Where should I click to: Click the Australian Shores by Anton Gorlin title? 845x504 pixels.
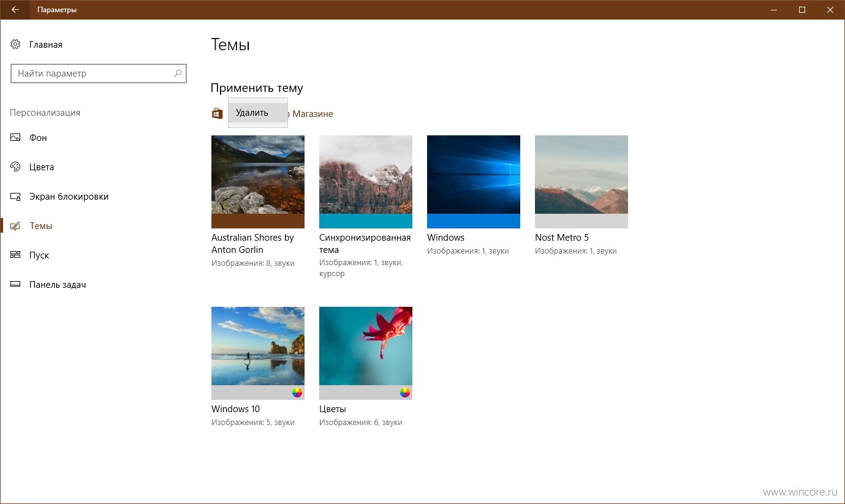(x=252, y=244)
